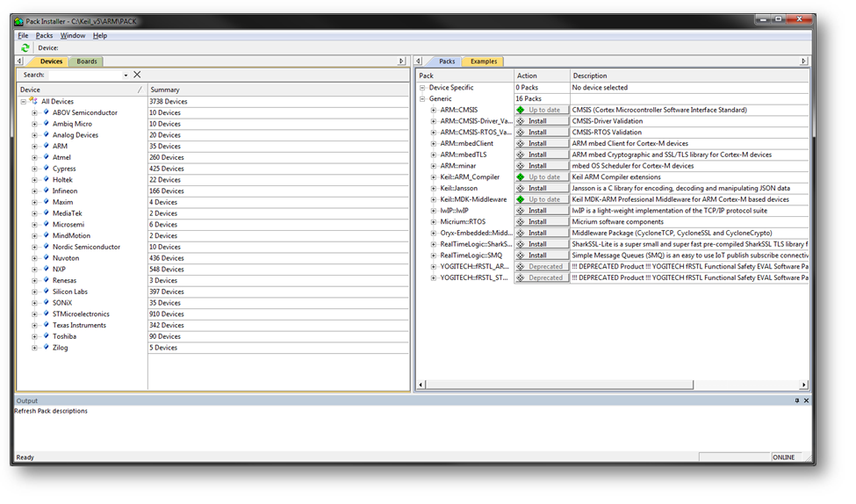Open the Window menu
856x504 pixels.
[73, 35]
